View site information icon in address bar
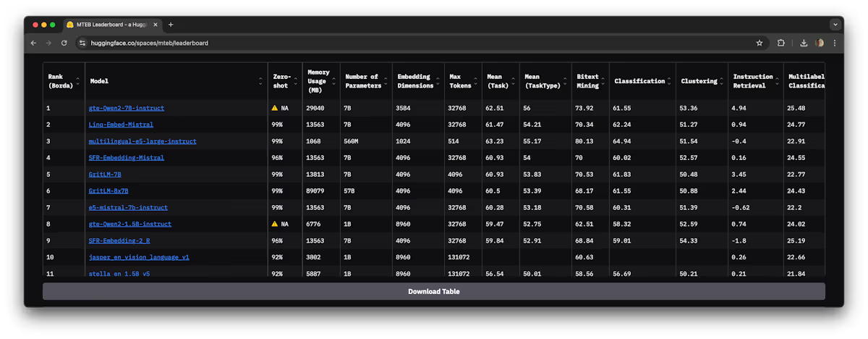The width and height of the screenshot is (868, 339). click(82, 43)
